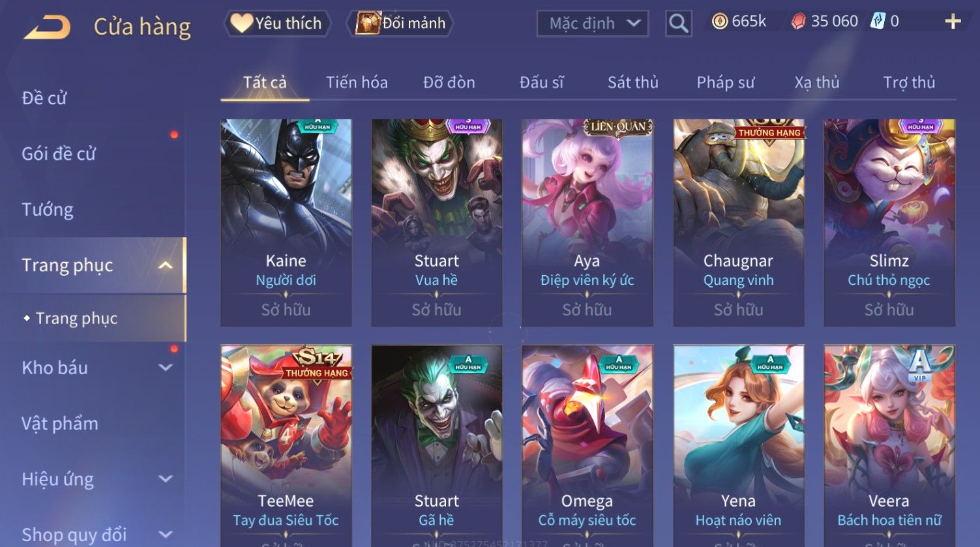Screen dimensions: 980x547
Task: Switch to the Sát thủ tab
Action: pyautogui.click(x=632, y=83)
